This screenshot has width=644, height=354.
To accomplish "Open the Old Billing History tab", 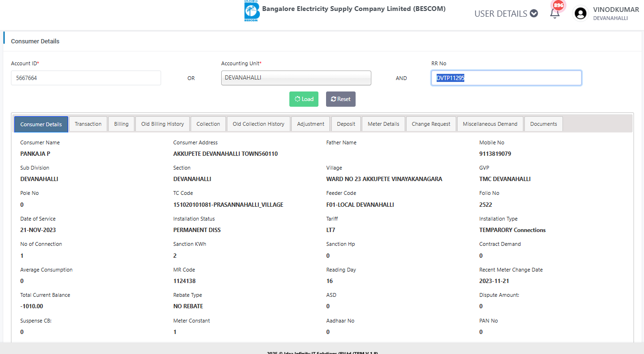I will (x=163, y=124).
